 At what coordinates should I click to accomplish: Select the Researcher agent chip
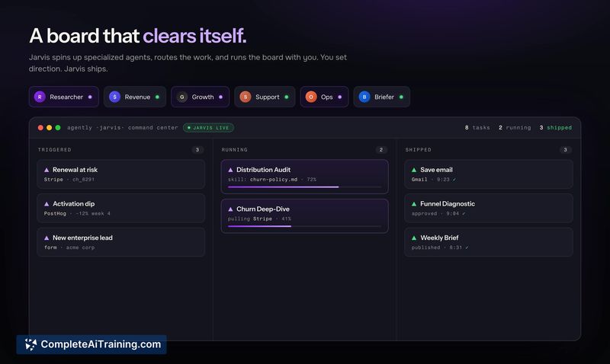click(64, 97)
